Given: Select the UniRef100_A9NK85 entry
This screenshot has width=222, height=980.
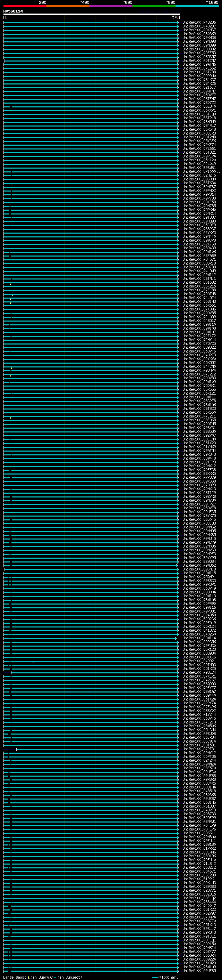Looking at the screenshot, I should click(199, 535).
